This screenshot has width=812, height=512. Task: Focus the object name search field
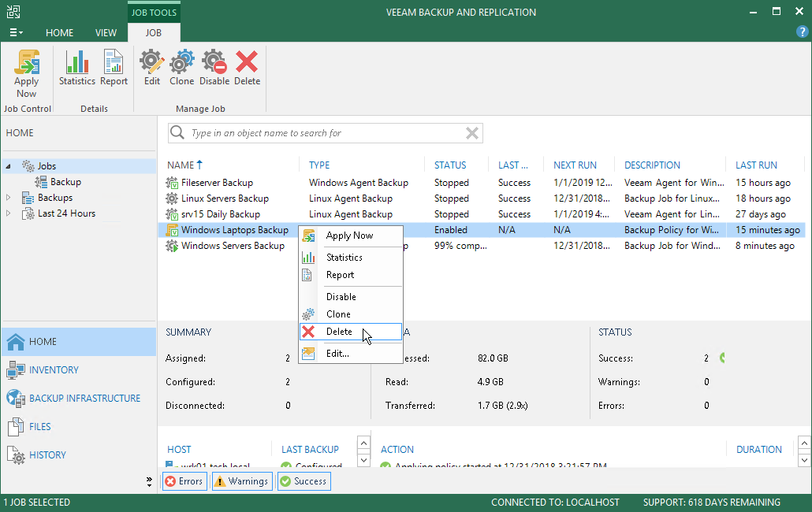(x=326, y=133)
